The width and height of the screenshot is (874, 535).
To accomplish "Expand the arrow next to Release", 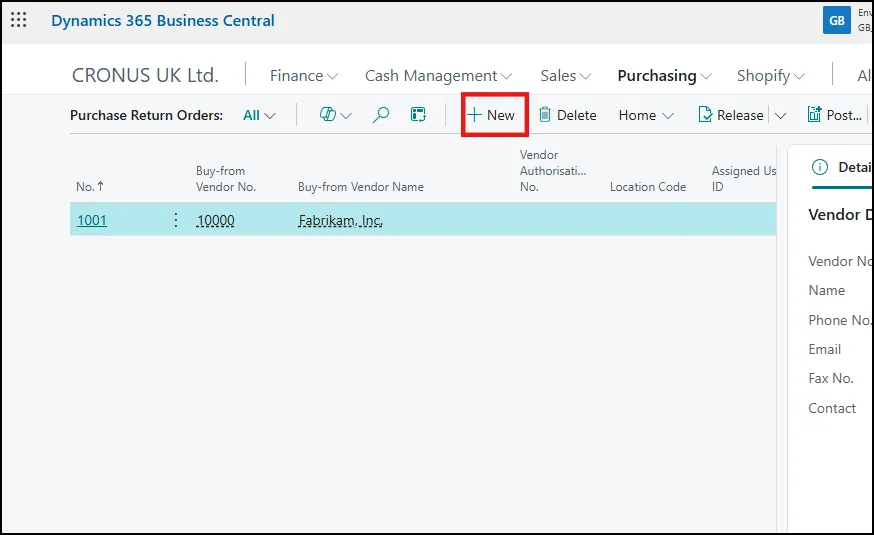I will click(x=780, y=115).
